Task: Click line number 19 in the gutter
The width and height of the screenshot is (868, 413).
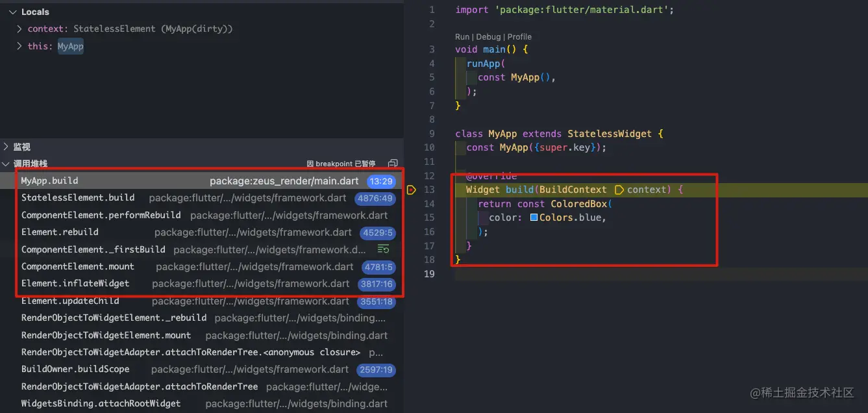Action: click(x=428, y=274)
